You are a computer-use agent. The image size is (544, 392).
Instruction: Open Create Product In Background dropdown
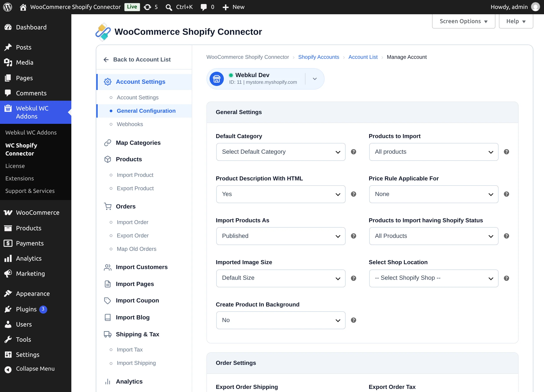(281, 320)
